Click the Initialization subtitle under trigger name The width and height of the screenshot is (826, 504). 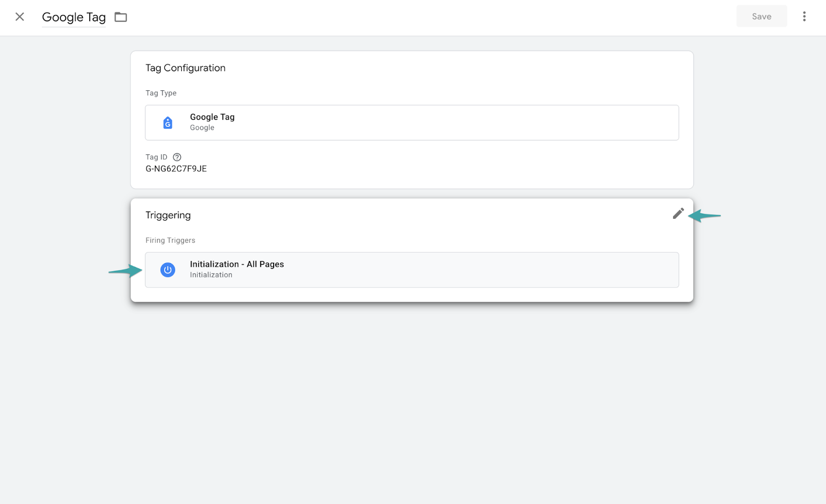pos(211,275)
